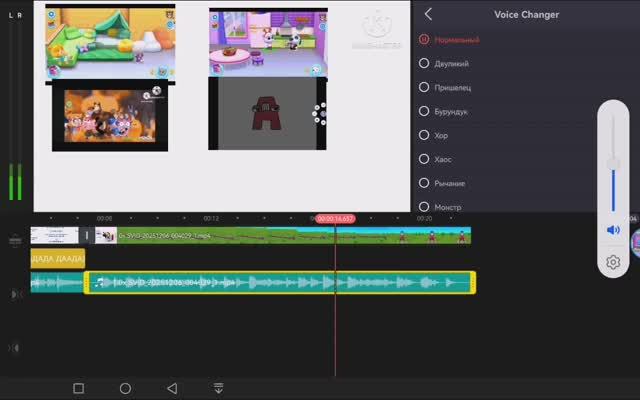Click the lower split icon on the left edge
Viewport: 640px width, 400px height.
(14, 348)
